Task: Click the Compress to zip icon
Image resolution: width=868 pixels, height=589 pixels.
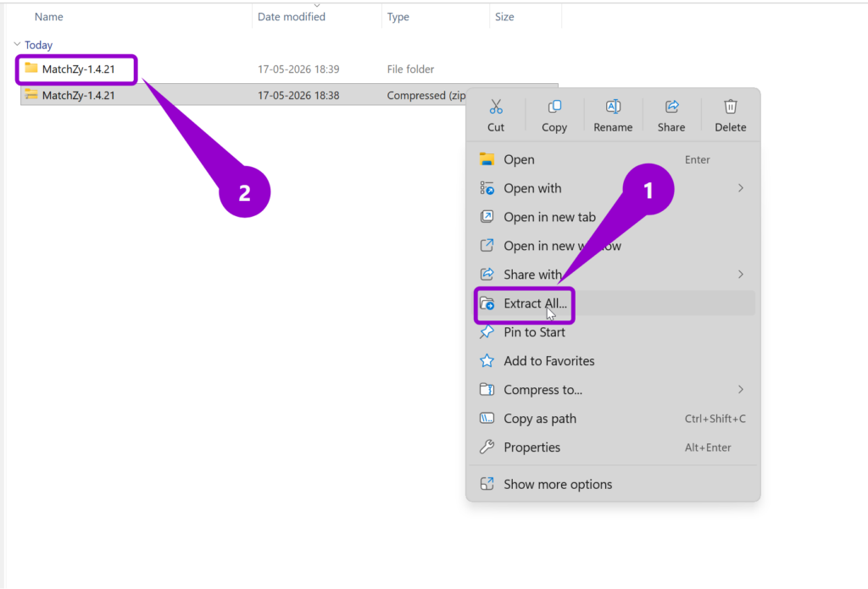Action: 487,390
